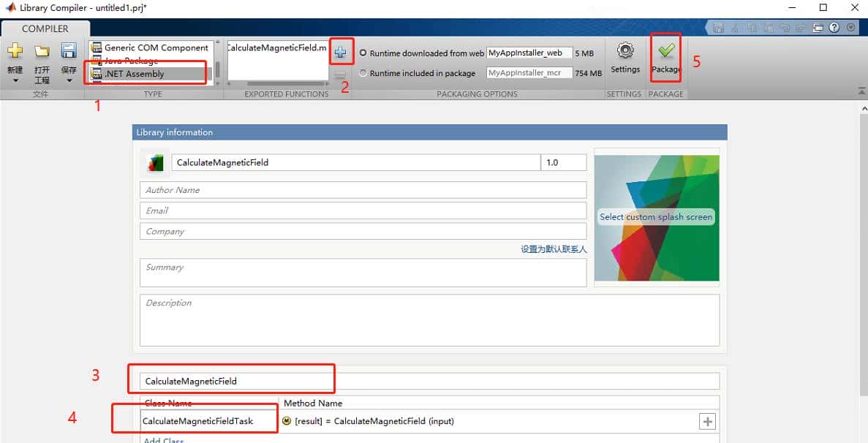
Task: Add an exported function with the plus icon
Action: (x=341, y=51)
